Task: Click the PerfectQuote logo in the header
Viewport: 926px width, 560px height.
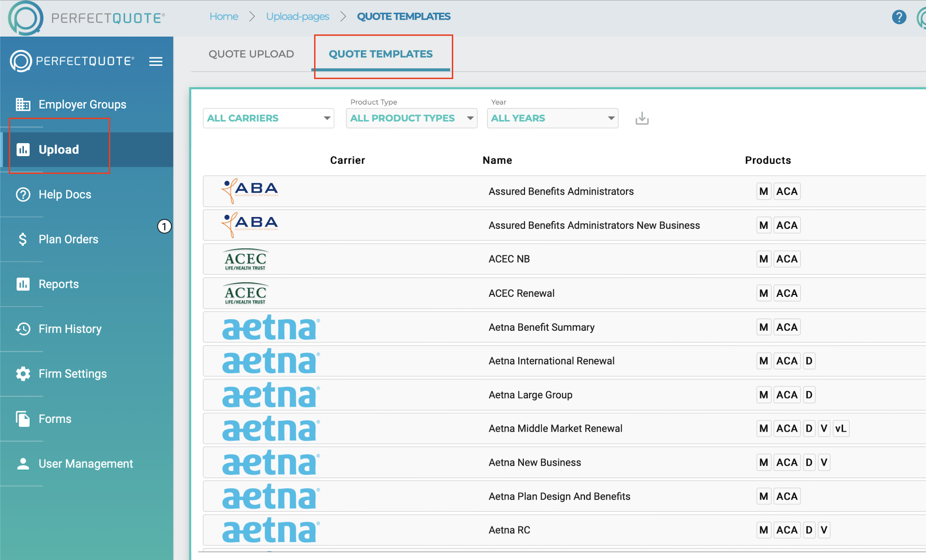Action: [87, 18]
